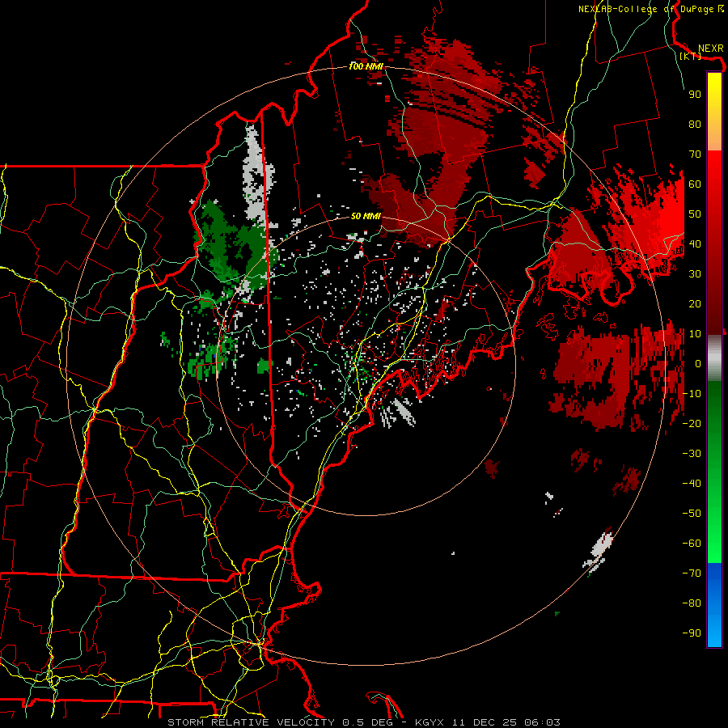
Task: Click the positive 20 scale value
Action: (695, 304)
